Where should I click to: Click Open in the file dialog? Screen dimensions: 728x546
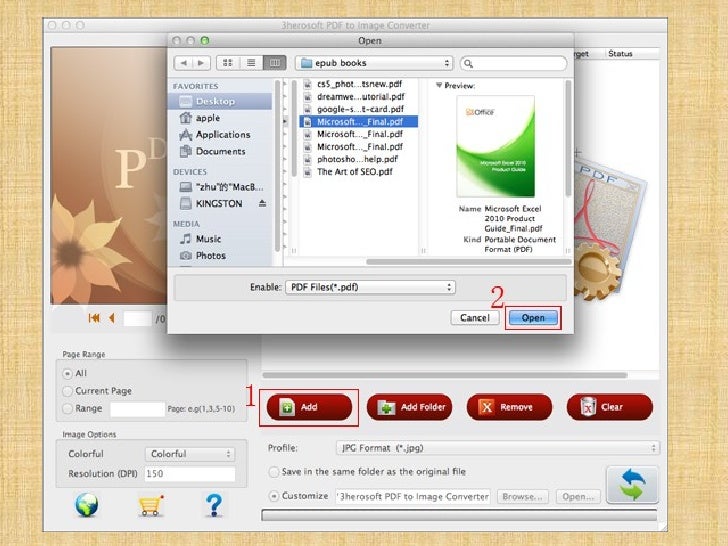pyautogui.click(x=533, y=318)
